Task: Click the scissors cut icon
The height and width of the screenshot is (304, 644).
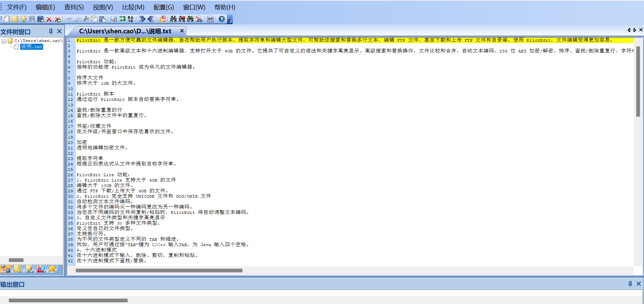Action: coord(86,19)
